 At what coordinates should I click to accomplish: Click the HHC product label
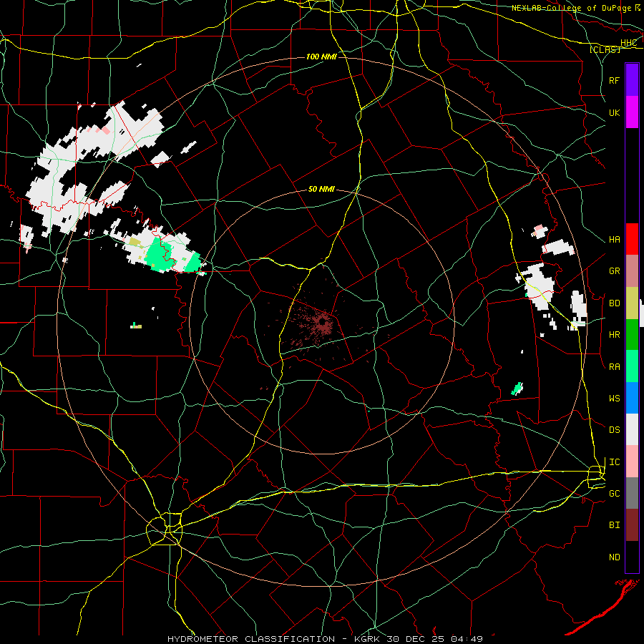coord(628,43)
